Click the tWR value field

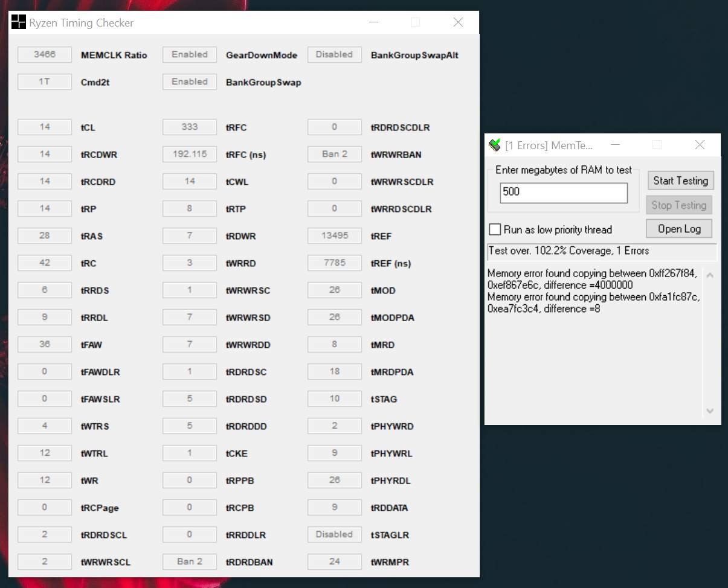pyautogui.click(x=45, y=480)
